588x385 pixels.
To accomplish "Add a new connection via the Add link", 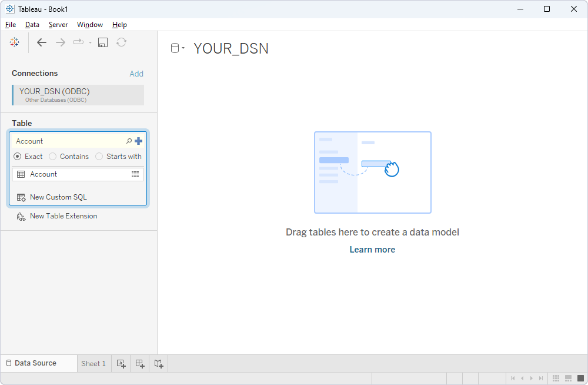I will [136, 73].
